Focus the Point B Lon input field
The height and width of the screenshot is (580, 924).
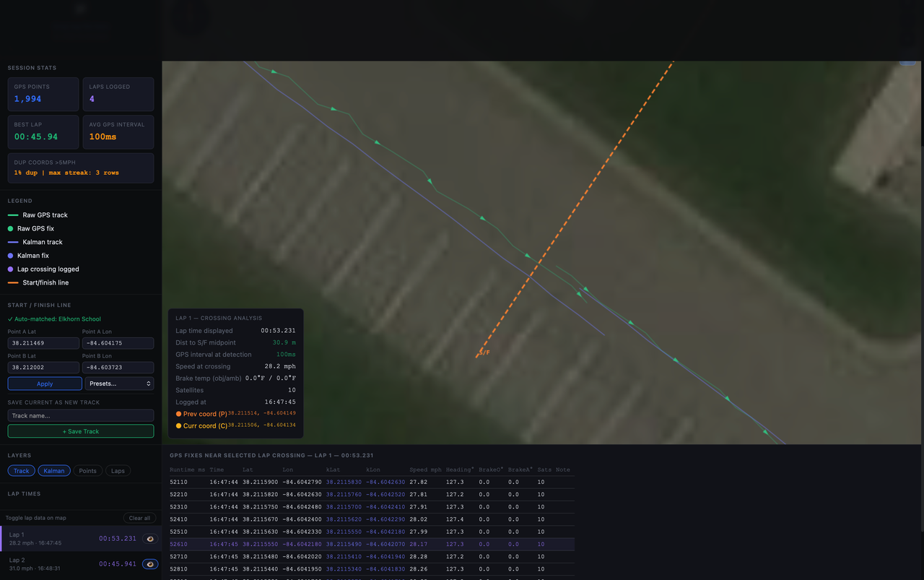coord(118,368)
